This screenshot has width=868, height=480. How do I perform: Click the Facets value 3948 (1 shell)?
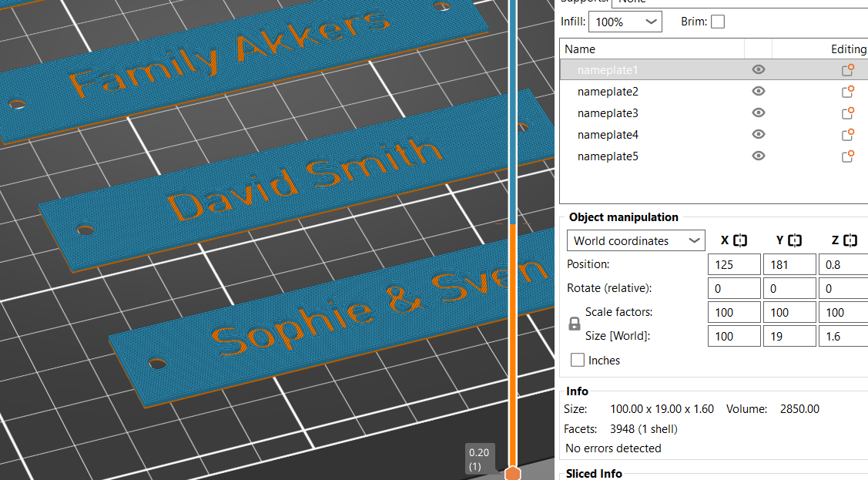click(x=644, y=429)
